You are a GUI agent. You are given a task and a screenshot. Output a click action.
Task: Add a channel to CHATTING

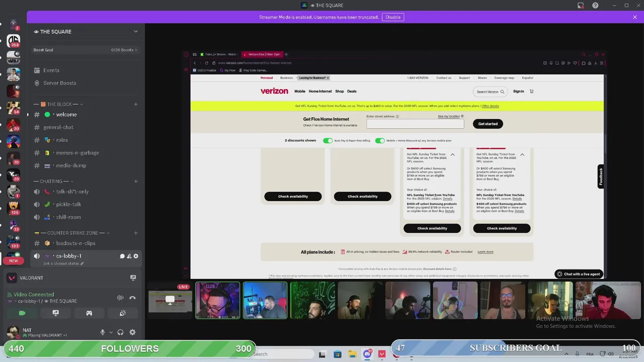click(x=135, y=181)
